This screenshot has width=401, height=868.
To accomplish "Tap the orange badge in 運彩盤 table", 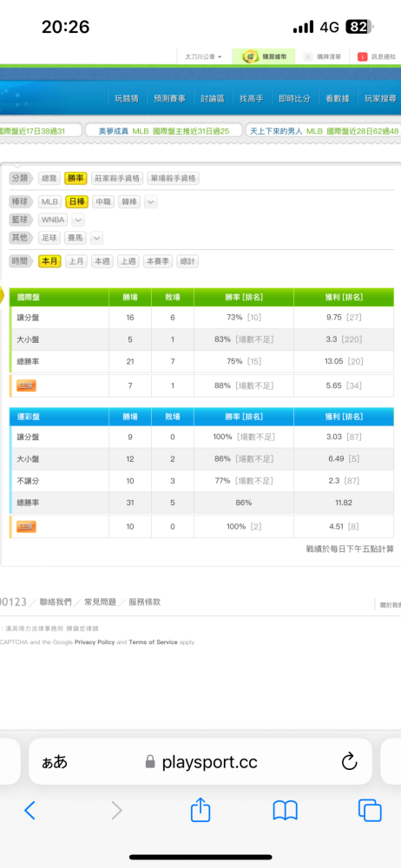I will [26, 527].
